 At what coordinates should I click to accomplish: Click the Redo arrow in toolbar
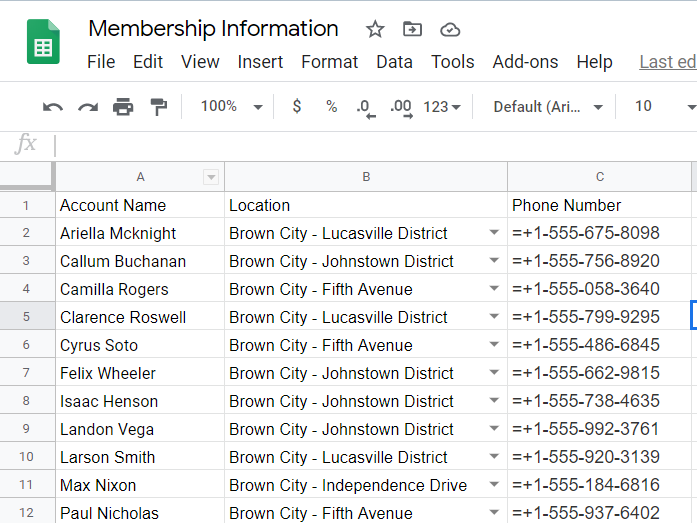88,107
